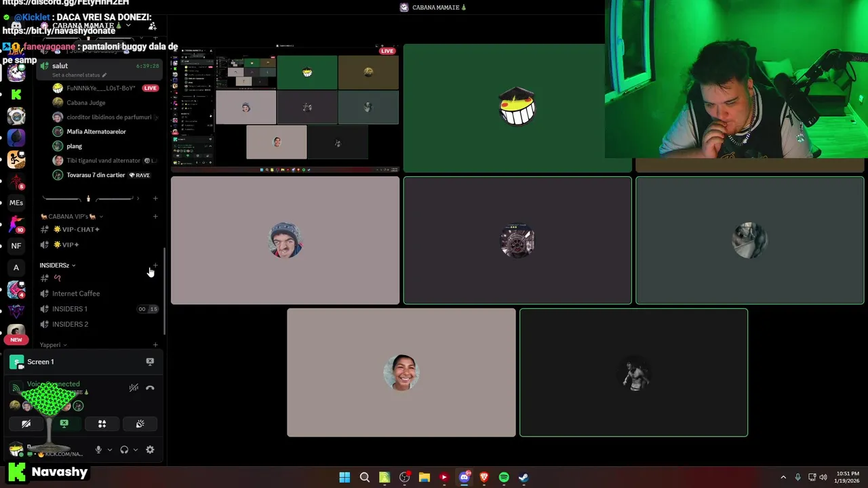
Task: Add channel to INSIDERSz category
Action: 155,265
